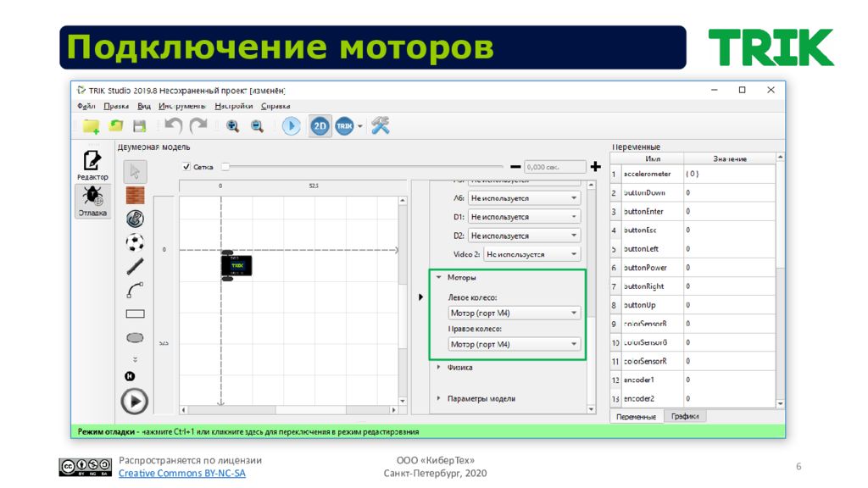
Task: Open the Настройки menu
Action: click(234, 106)
